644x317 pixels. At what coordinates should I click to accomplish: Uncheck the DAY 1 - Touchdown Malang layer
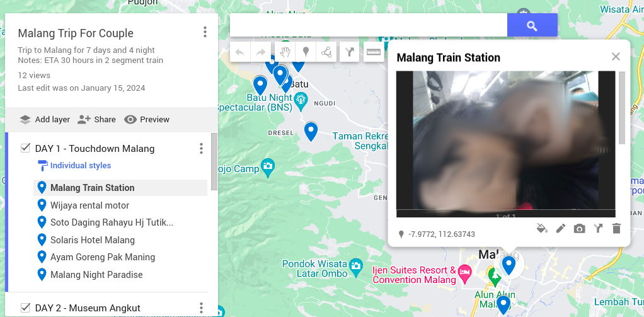[x=25, y=148]
